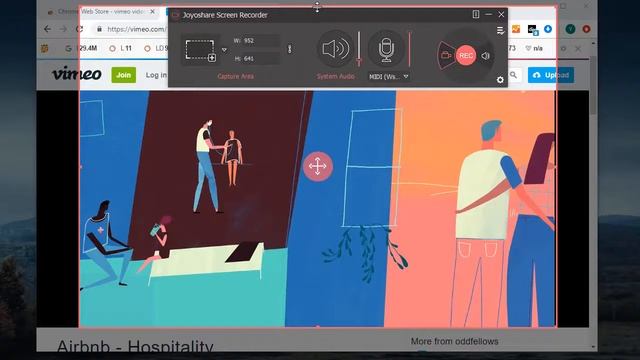Click the heart n/a metric in SEO bar
The image size is (640, 360).
pos(534,48)
